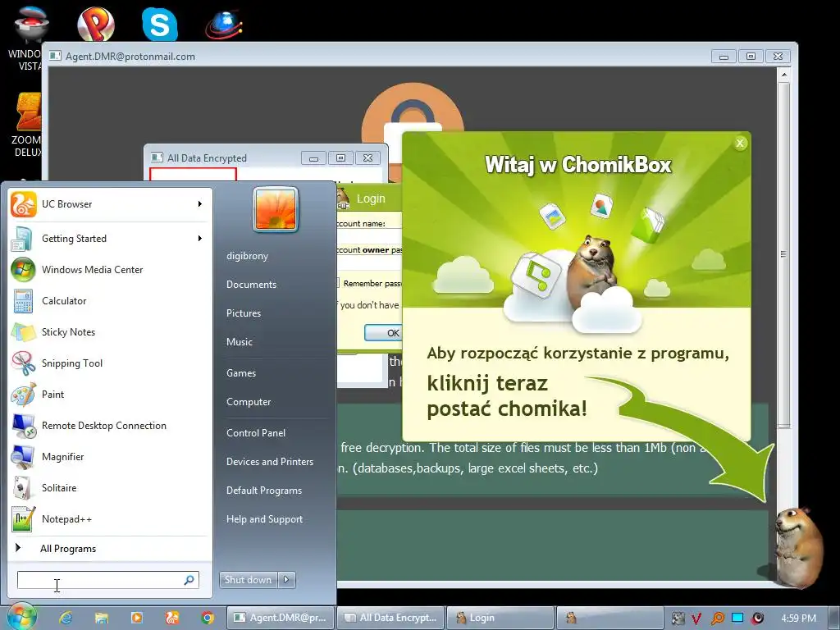This screenshot has width=840, height=630.
Task: Click the hamster character on desktop
Action: click(798, 546)
